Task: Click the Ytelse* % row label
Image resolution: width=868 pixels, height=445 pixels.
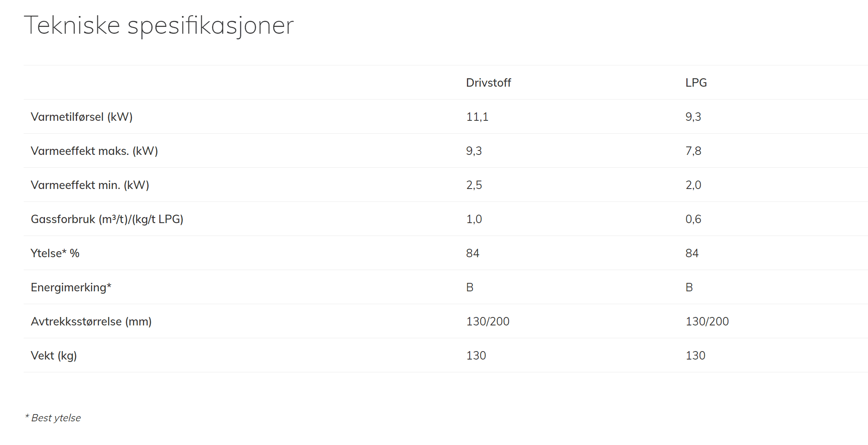Action: pyautogui.click(x=55, y=253)
